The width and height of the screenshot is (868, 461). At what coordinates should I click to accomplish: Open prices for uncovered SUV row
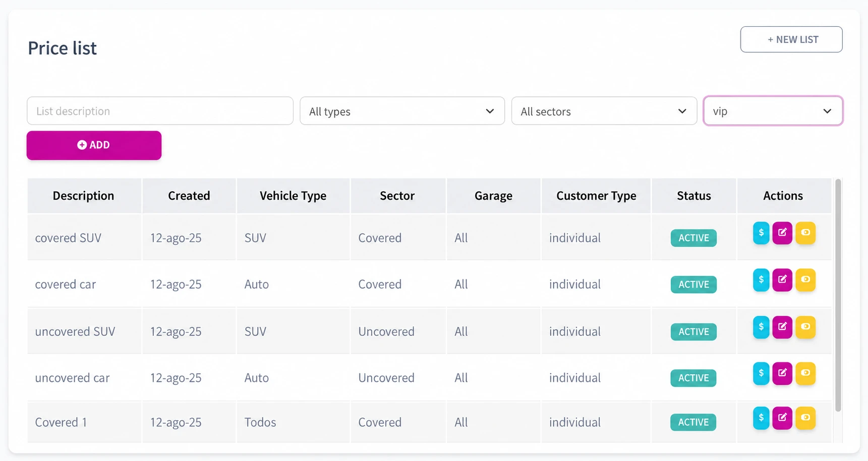(x=761, y=327)
